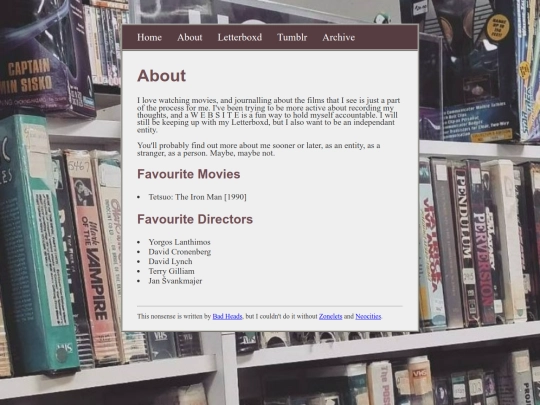Open the Home nav link

tap(149, 37)
